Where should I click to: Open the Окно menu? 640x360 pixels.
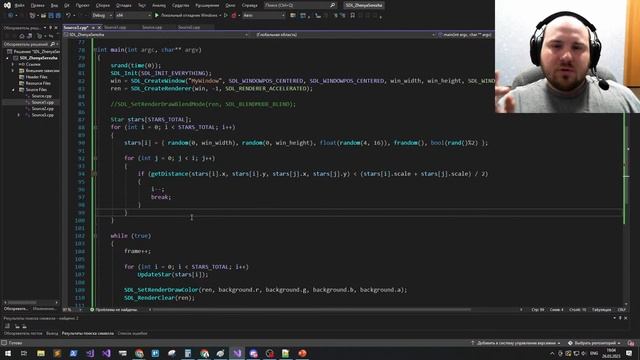coord(230,6)
